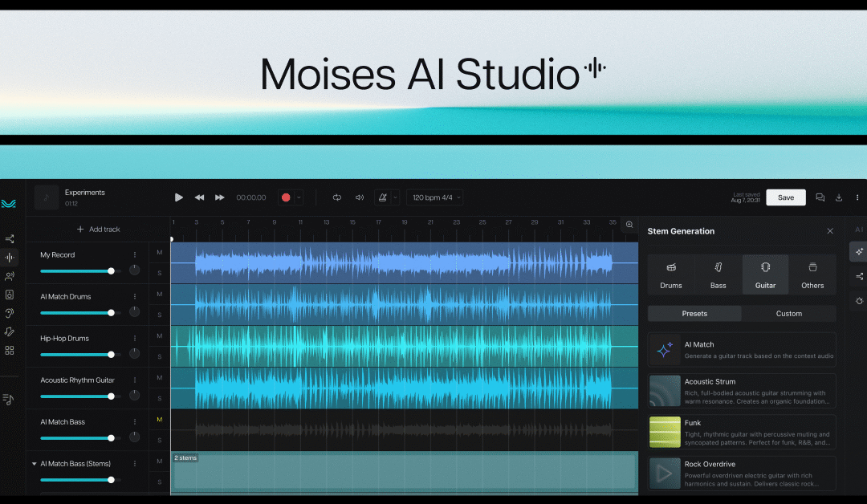Screen dimensions: 867x504
Task: Collapse the Al Match Bass (Stems) track
Action: click(x=34, y=464)
